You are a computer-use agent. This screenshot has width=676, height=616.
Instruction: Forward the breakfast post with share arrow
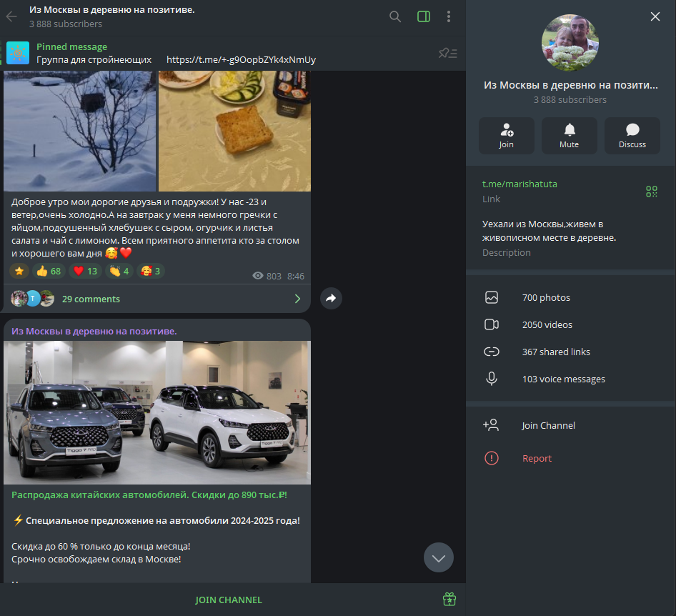331,298
